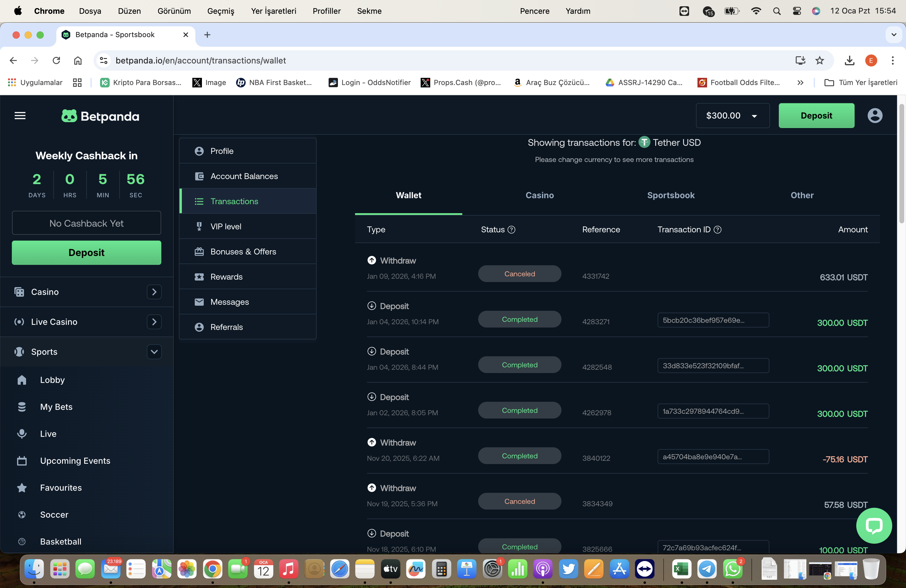
Task: Open Account Balances in the account menu
Action: pos(248,176)
